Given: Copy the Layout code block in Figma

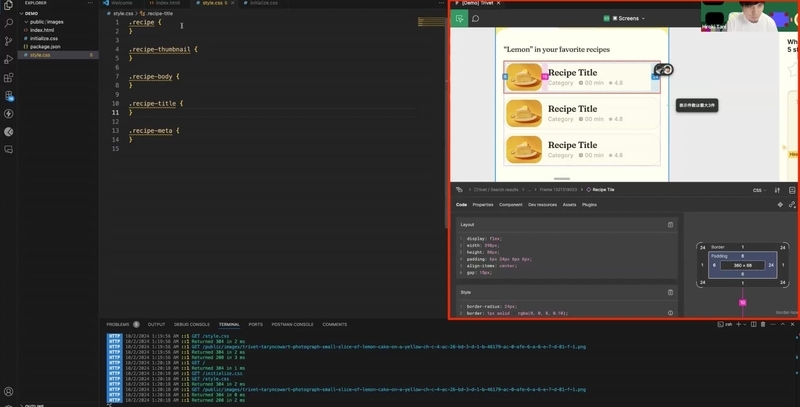Looking at the screenshot, I should click(x=670, y=224).
